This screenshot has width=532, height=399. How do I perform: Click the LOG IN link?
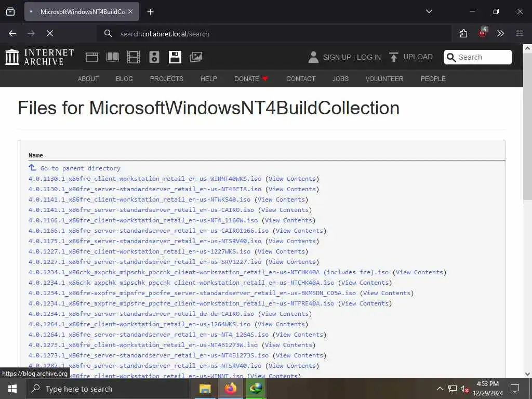pyautogui.click(x=369, y=57)
